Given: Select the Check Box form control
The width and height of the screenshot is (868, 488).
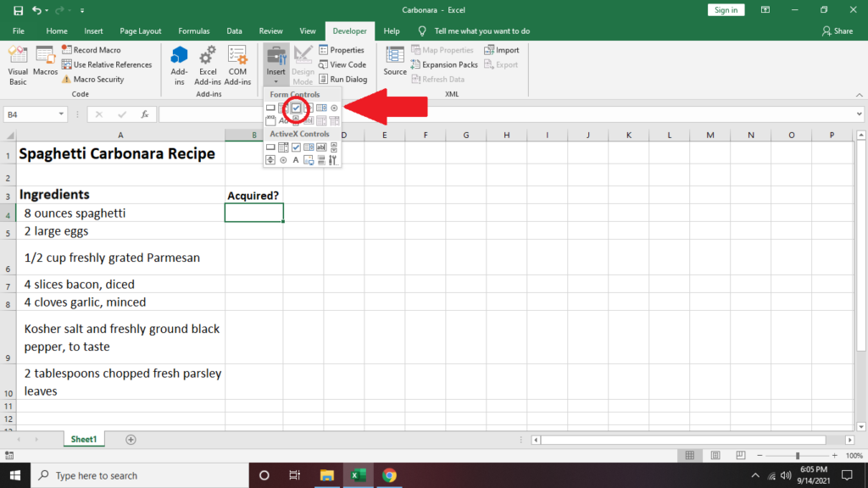Looking at the screenshot, I should 296,108.
